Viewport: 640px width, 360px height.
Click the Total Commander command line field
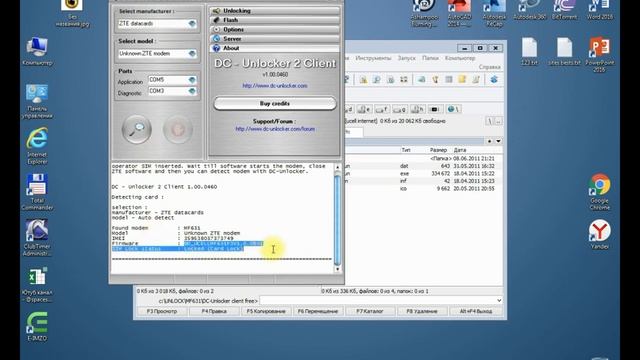[377, 301]
